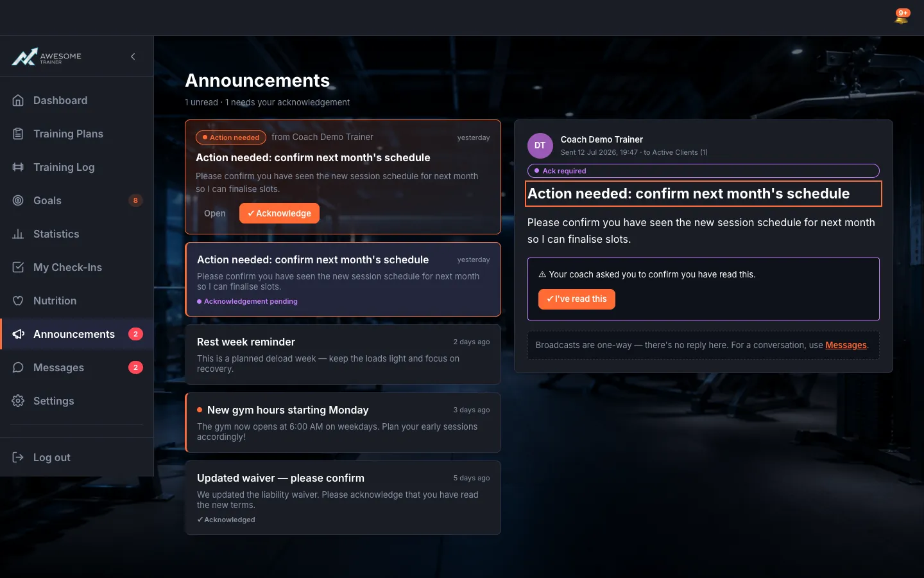Viewport: 924px width, 578px height.
Task: Click the Log out arrow icon
Action: (18, 457)
